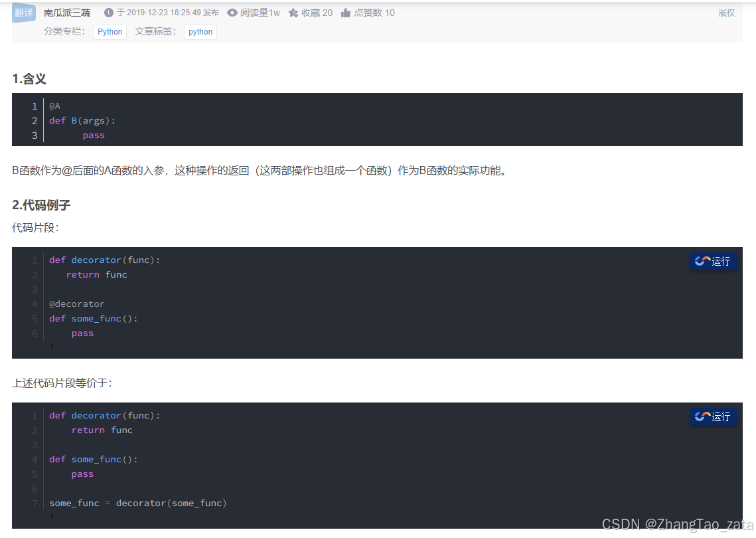Run the first decorator code snippet
This screenshot has width=756, height=538.
pos(713,261)
